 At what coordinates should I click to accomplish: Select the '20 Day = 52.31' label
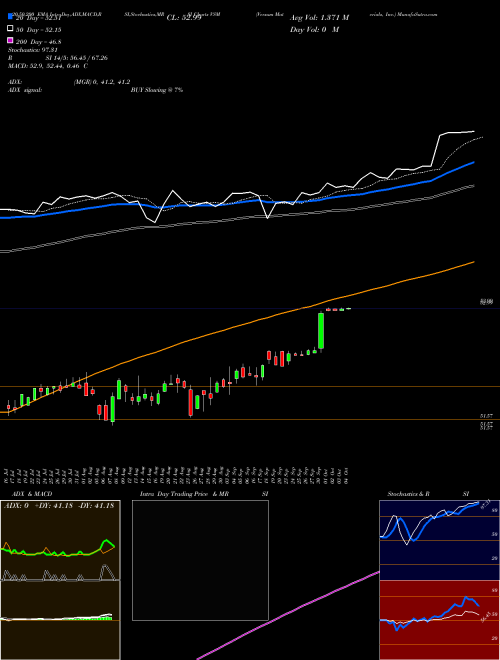[38, 18]
